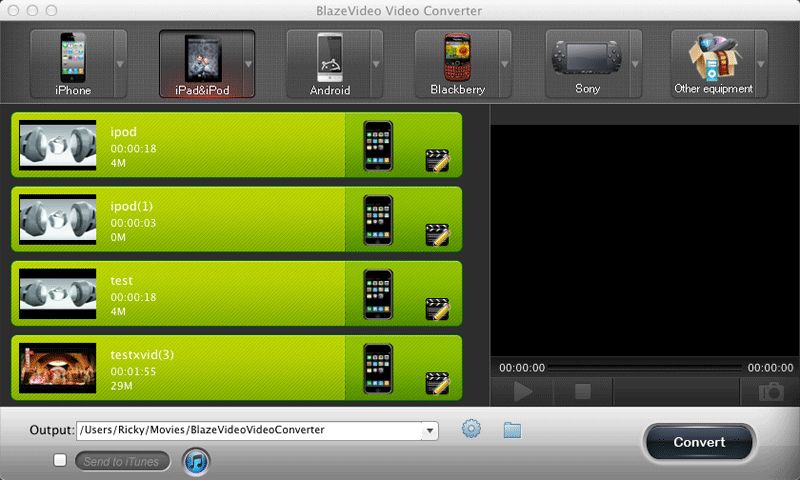Click the iTunes music note icon
Screen dimensions: 800x480
(196, 461)
